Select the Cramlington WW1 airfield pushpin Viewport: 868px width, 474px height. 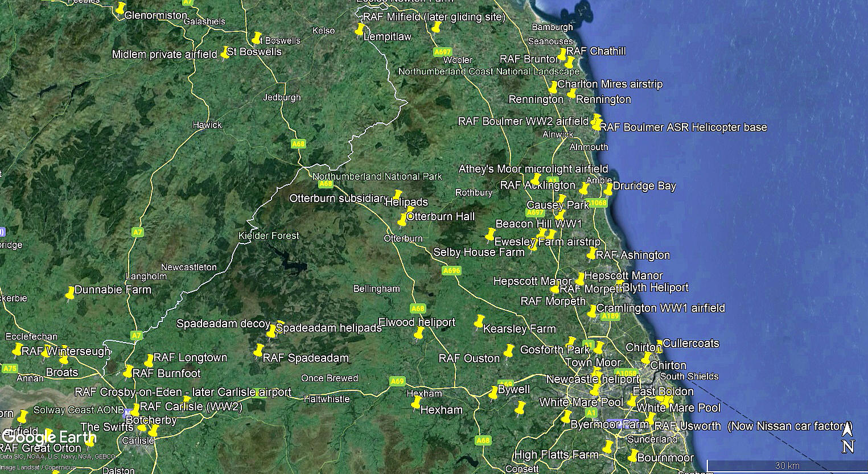pyautogui.click(x=593, y=311)
